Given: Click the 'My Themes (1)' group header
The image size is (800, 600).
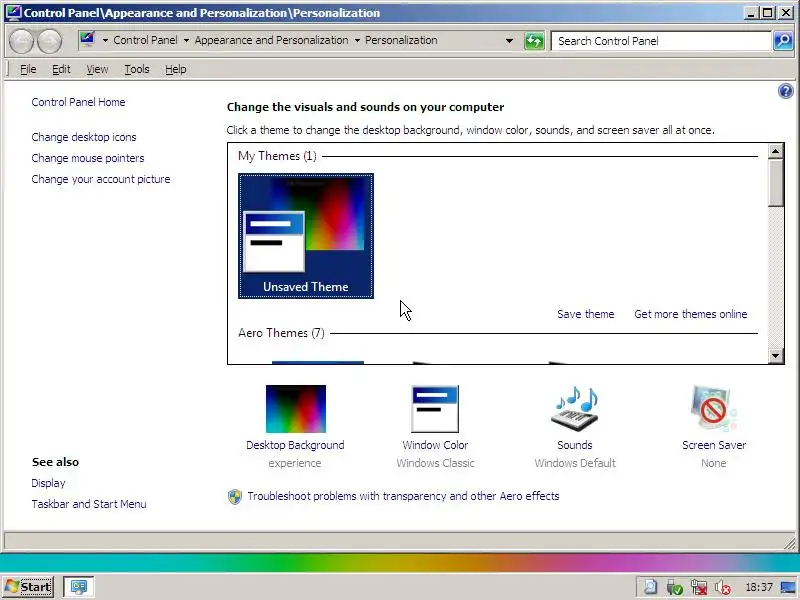Looking at the screenshot, I should pyautogui.click(x=277, y=156).
